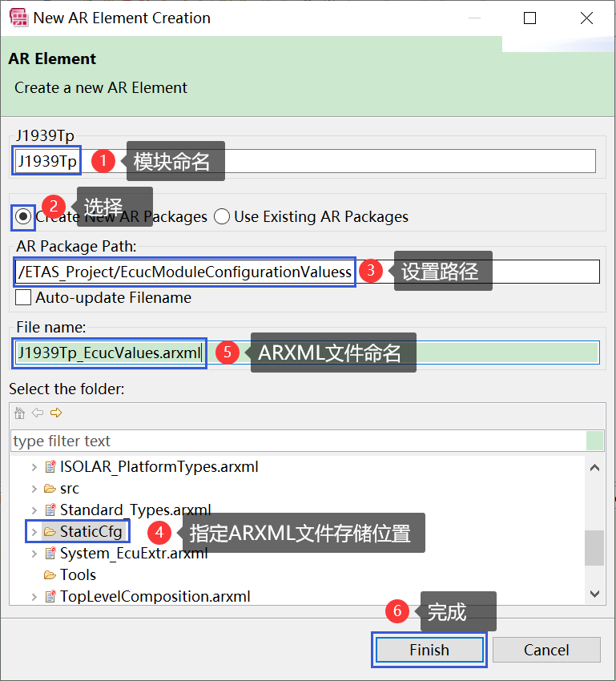Click the ISOLAR_PlatformTypes.arxml file icon

click(x=50, y=467)
